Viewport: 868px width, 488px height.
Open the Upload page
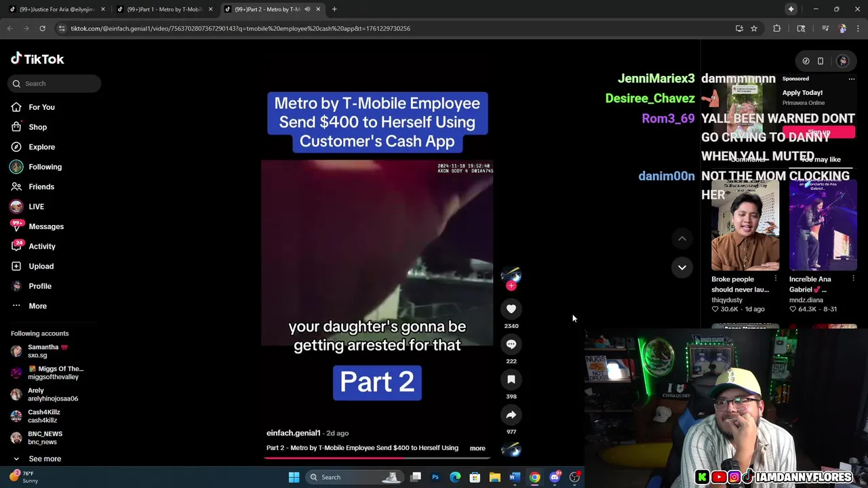41,266
